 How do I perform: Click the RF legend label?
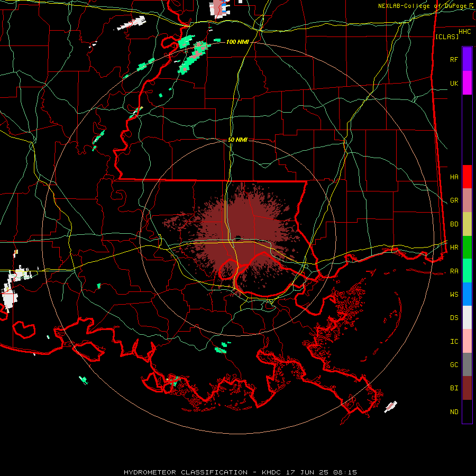coord(454,59)
